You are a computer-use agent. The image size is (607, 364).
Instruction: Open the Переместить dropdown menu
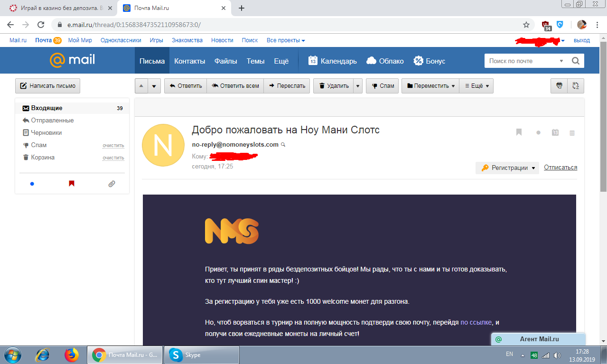[x=430, y=86]
